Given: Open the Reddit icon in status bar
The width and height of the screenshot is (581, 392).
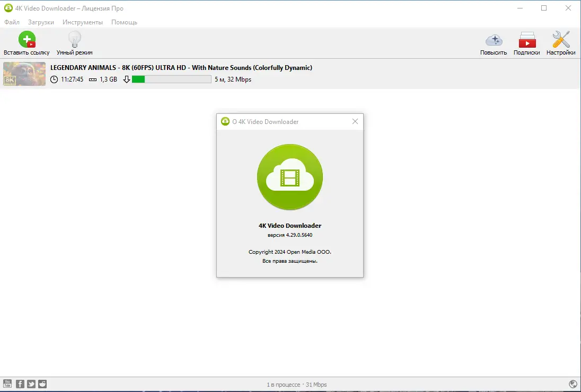Looking at the screenshot, I should 42,384.
